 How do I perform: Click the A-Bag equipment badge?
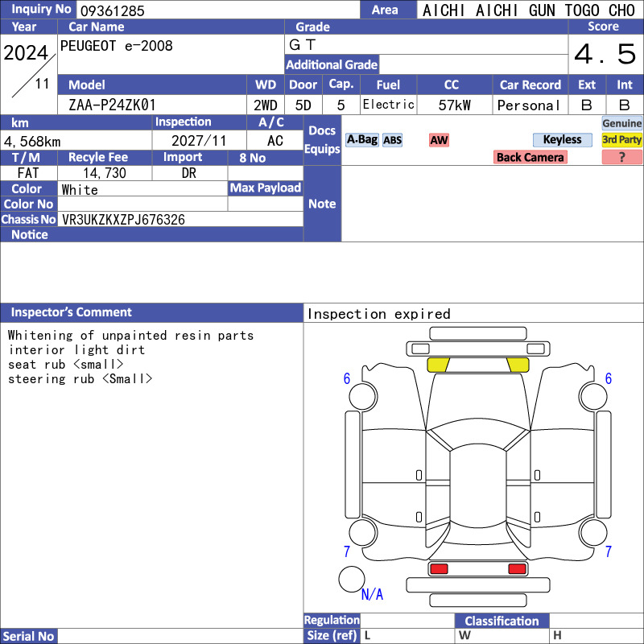coord(361,139)
